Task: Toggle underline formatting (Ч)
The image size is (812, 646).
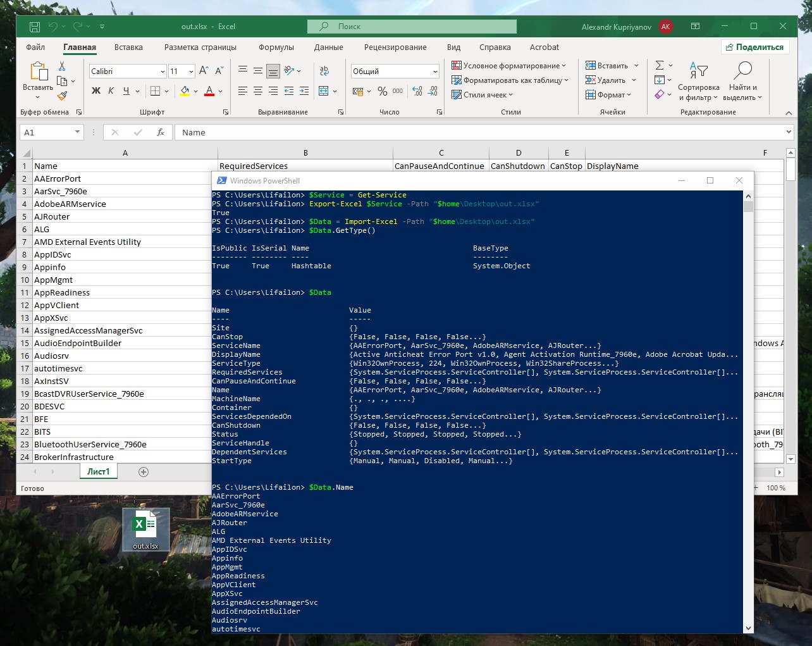Action: point(126,91)
